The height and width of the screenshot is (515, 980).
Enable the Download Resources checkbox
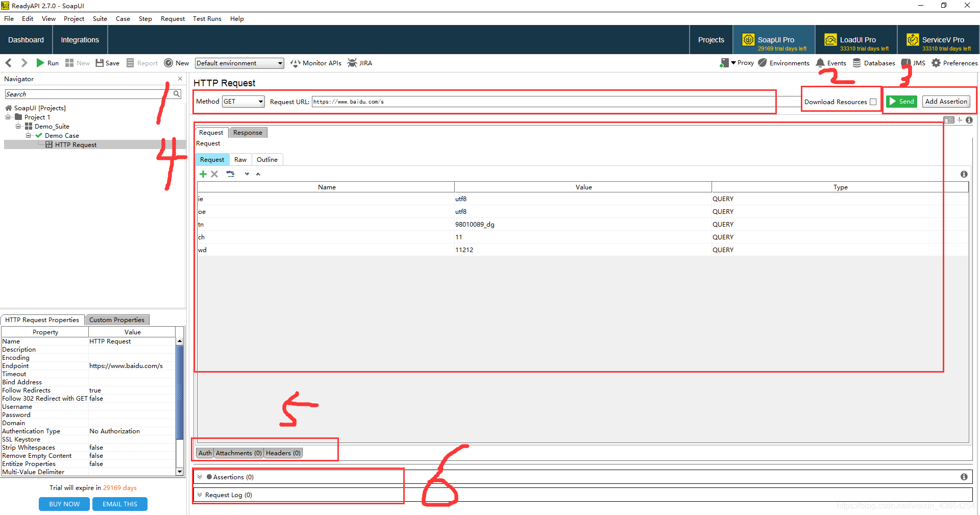click(x=872, y=102)
